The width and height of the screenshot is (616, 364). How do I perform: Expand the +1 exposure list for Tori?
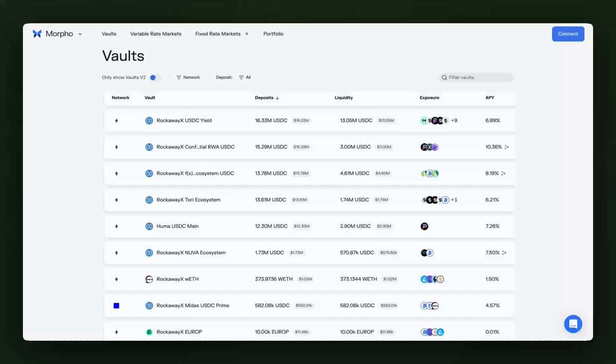(454, 200)
